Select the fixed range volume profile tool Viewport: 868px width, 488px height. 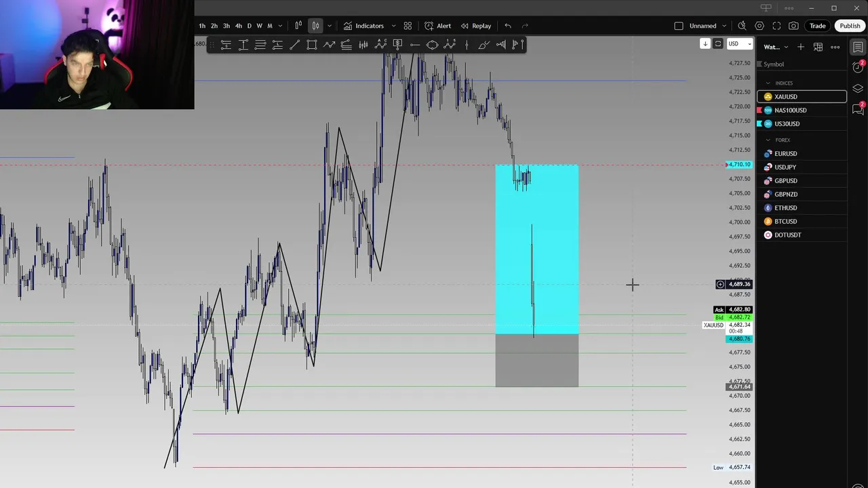(500, 45)
